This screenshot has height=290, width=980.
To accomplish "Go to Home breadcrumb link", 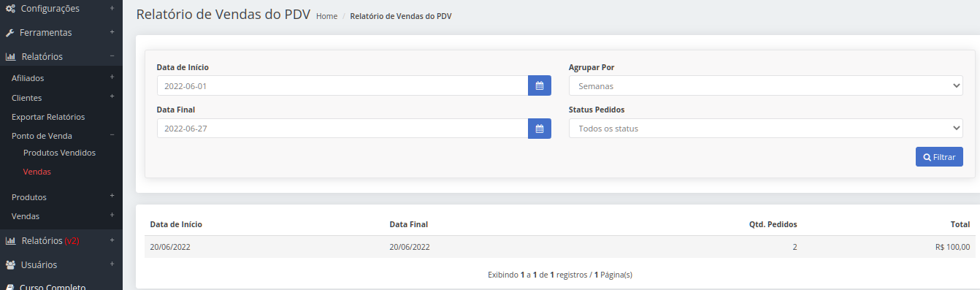I will (326, 16).
